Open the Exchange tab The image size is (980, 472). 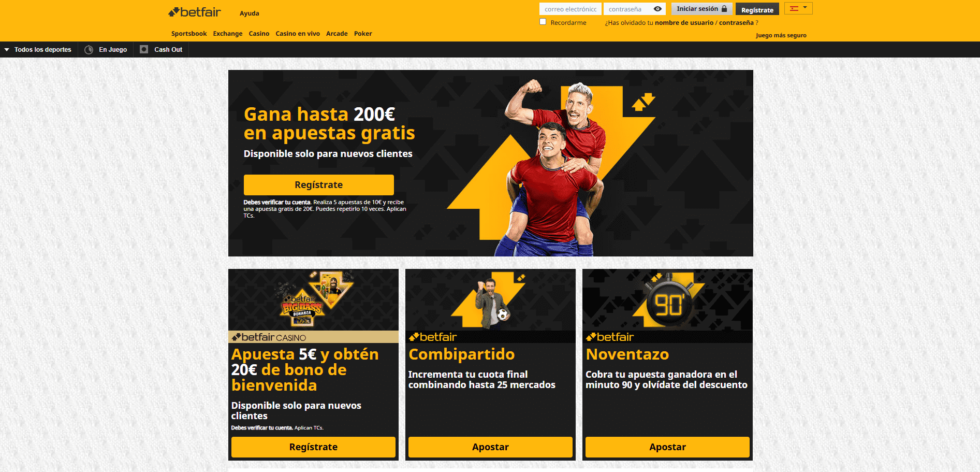[228, 34]
